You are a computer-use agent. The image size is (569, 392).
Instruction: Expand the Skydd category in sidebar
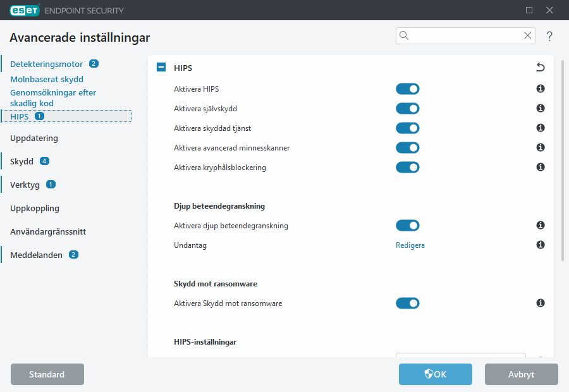point(22,161)
